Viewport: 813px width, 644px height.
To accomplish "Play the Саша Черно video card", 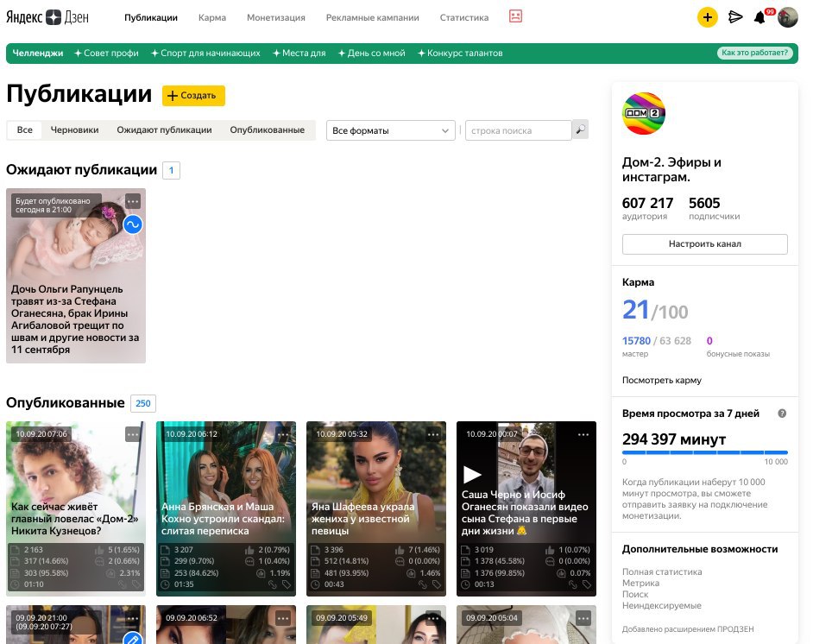I will pyautogui.click(x=471, y=474).
